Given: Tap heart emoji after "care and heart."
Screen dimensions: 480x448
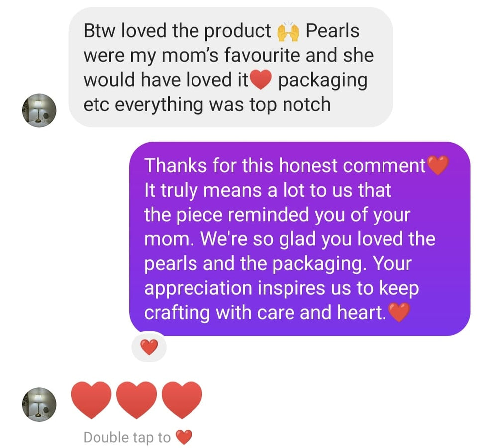Looking at the screenshot, I should [399, 312].
